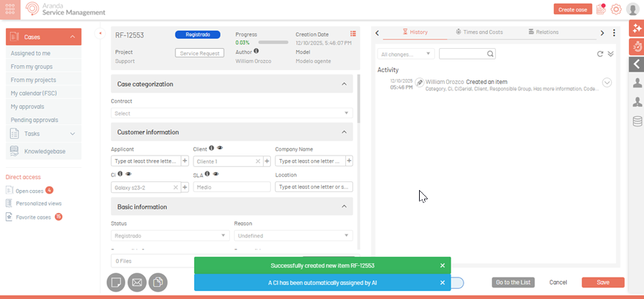Click the plus button beside Applicant field
Viewport: 644px width, 299px height.
click(x=185, y=161)
